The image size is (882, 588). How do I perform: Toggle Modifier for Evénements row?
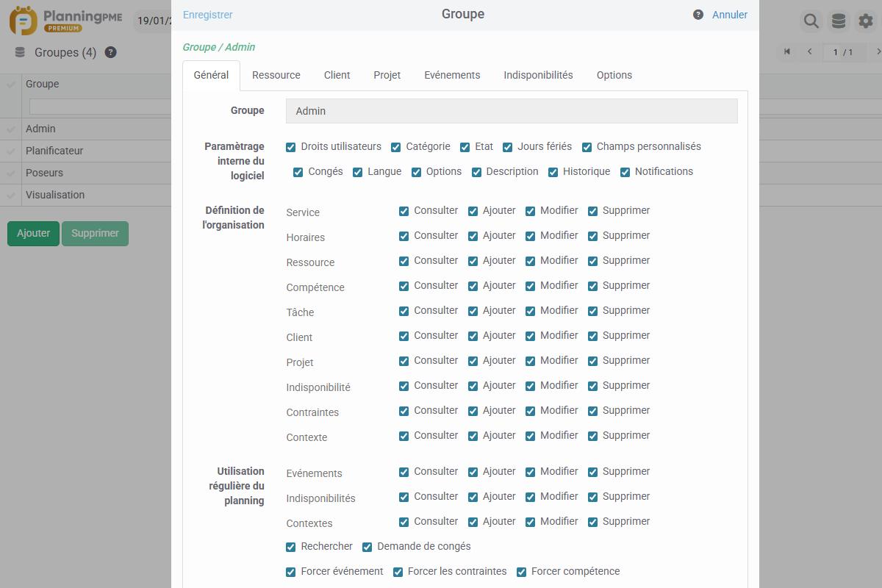(530, 472)
